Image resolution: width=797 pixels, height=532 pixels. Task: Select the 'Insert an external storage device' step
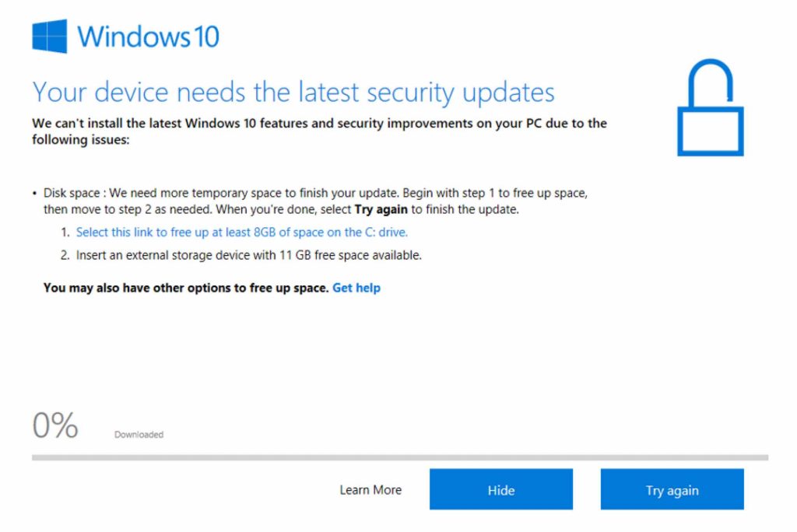[248, 255]
